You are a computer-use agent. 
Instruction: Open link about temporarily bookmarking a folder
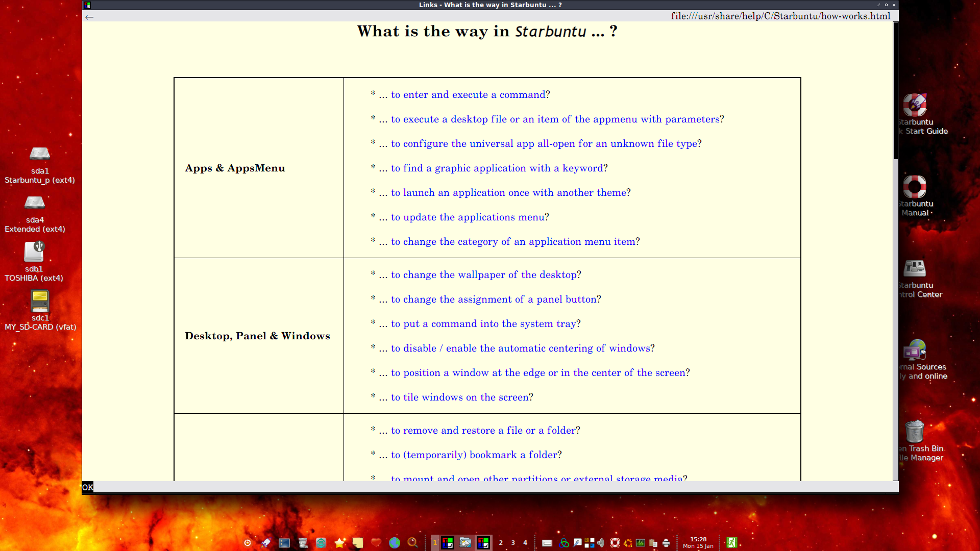click(474, 455)
